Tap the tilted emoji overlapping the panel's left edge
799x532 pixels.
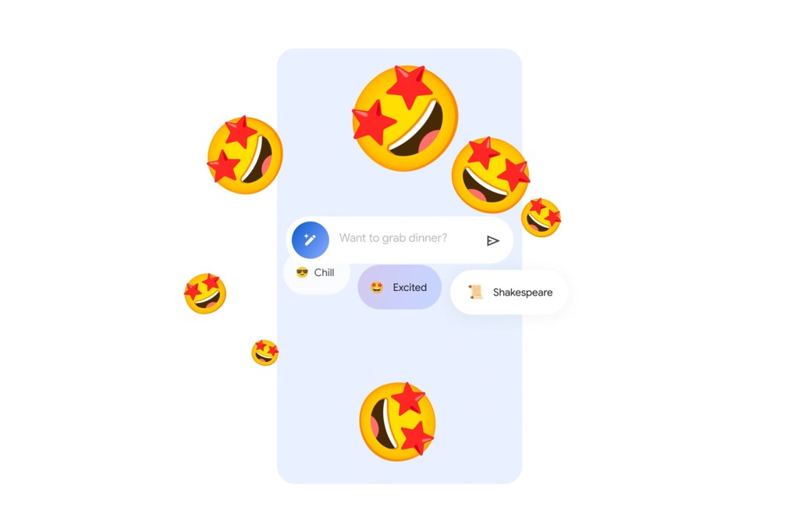245,155
